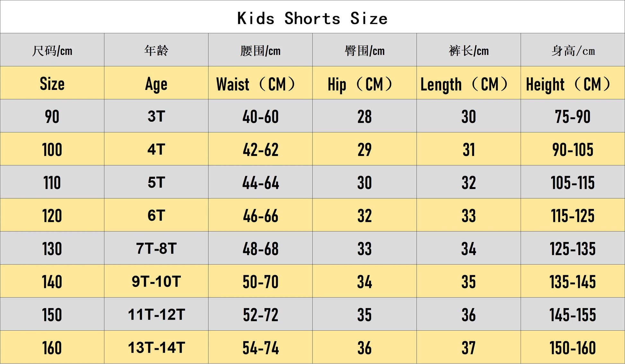Click the Length (CM) header cell
Screen dimensions: 625x364
468,83
